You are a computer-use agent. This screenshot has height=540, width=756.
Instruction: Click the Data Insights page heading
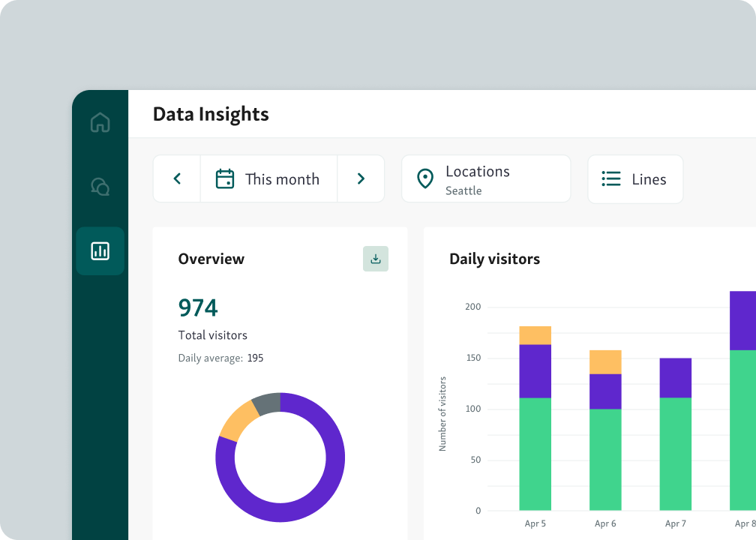tap(211, 114)
